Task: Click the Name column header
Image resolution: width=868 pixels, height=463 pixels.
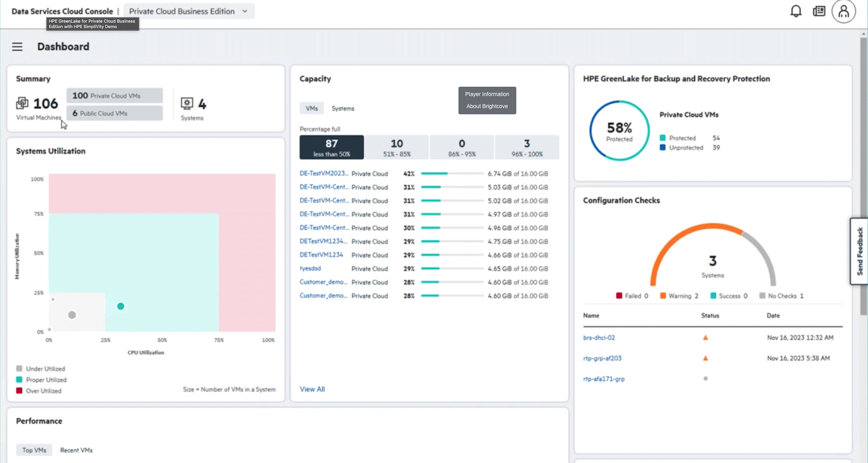Action: [x=591, y=315]
